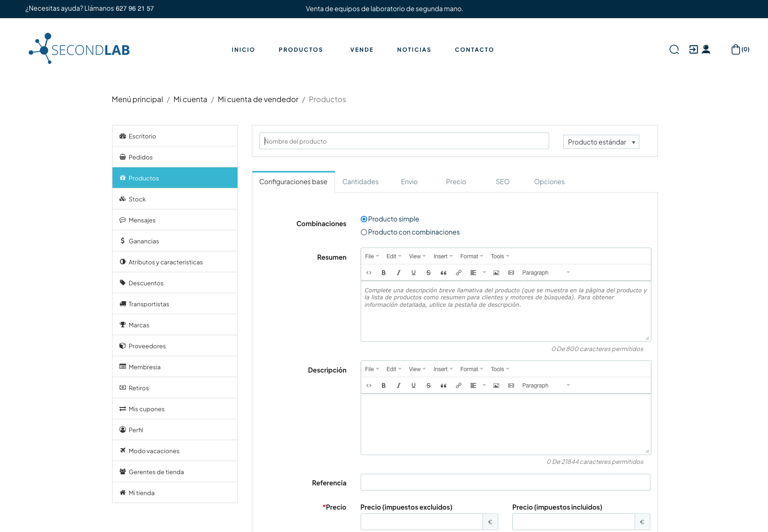
Task: Insert image in the Descripción editor
Action: coord(496,386)
